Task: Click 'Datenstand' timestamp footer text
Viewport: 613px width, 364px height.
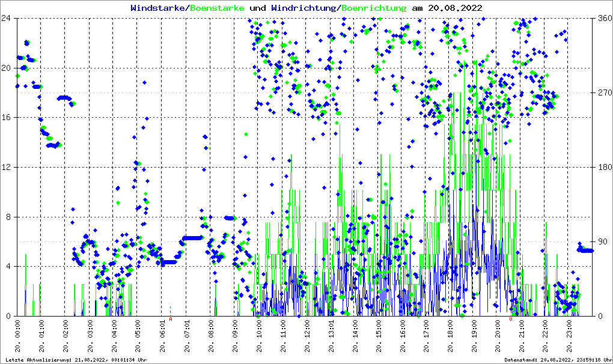Action: (x=558, y=360)
